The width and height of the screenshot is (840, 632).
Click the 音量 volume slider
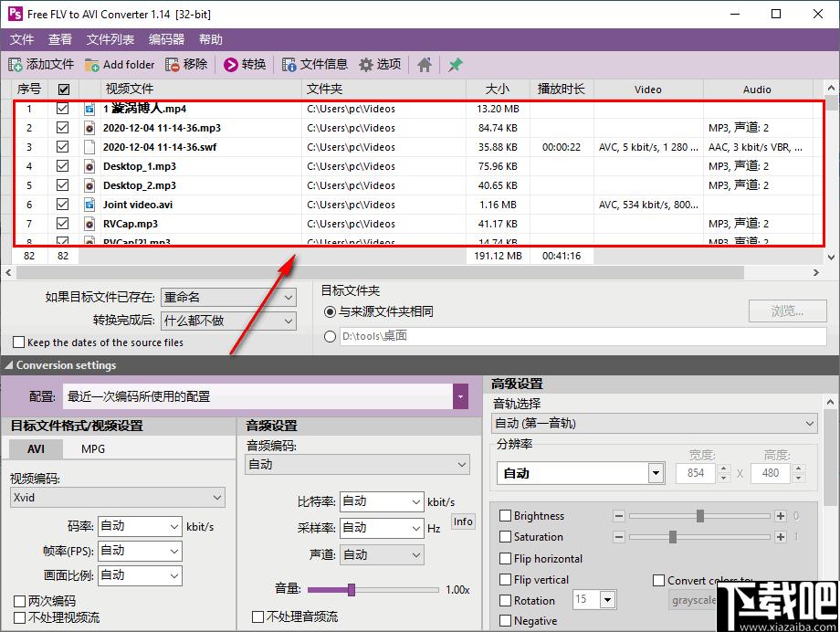tap(373, 590)
